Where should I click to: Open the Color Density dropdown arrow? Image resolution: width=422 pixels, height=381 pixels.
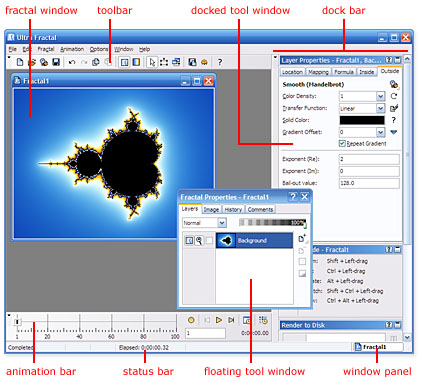click(x=381, y=96)
